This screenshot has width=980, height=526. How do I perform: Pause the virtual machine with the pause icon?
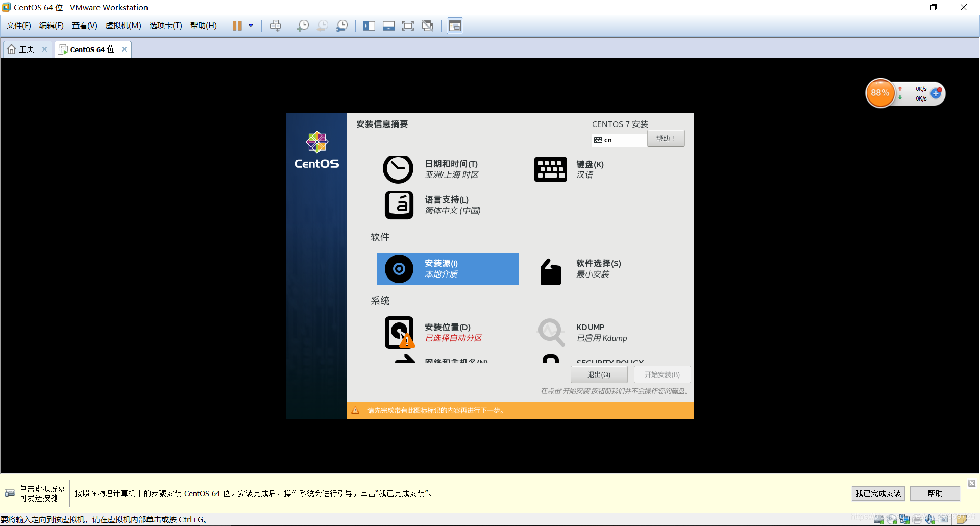coord(237,26)
